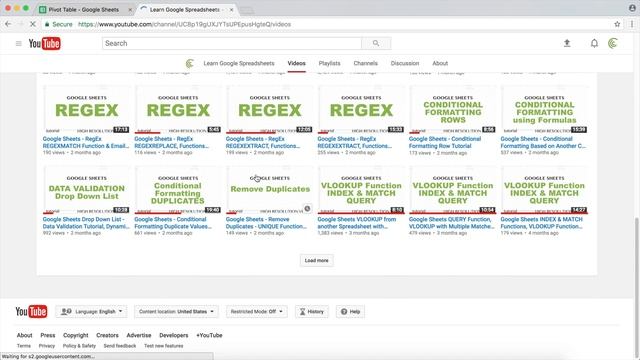
Task: Click the footer Advertise link
Action: pyautogui.click(x=139, y=335)
